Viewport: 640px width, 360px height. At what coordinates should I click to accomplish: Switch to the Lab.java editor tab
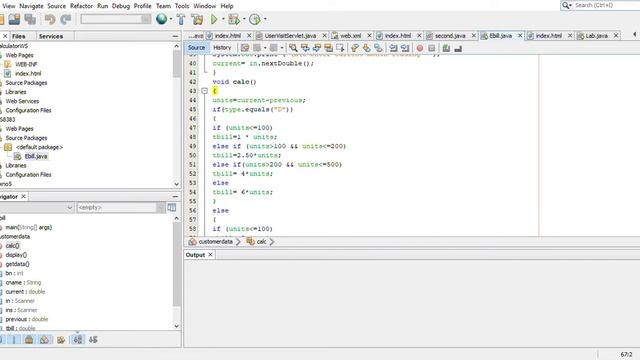tap(596, 36)
